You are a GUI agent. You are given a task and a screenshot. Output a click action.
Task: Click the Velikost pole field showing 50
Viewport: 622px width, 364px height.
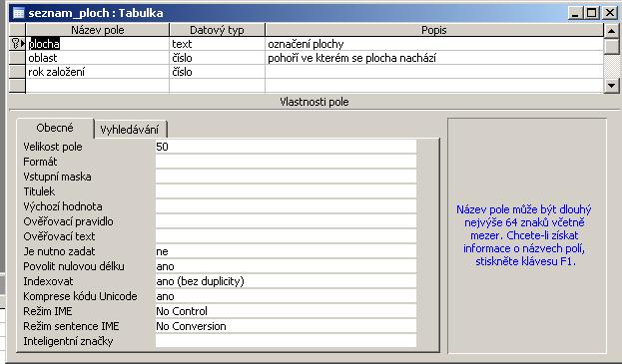click(x=286, y=147)
